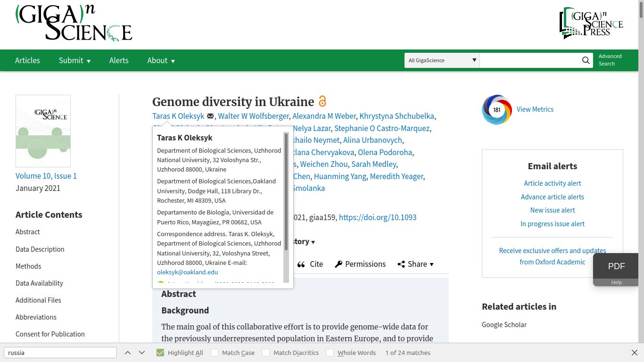Click the Permissions key icon
The height and width of the screenshot is (362, 644).
(x=339, y=264)
